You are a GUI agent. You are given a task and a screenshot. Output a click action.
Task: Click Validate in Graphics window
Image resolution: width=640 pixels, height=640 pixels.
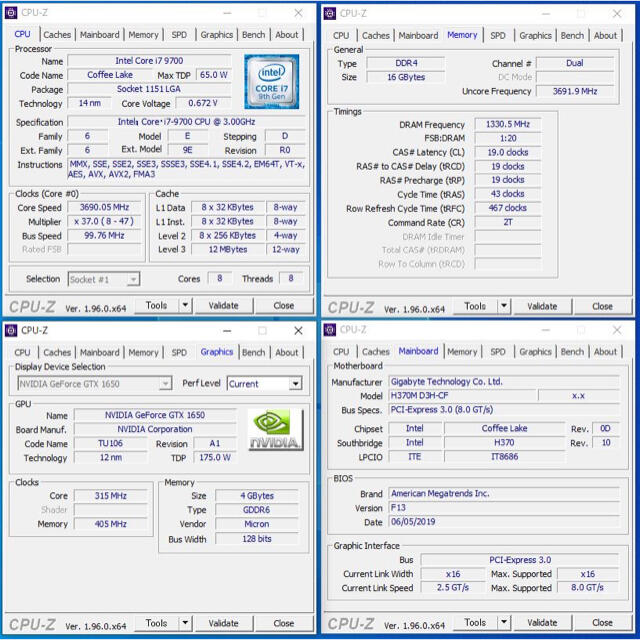(x=223, y=623)
